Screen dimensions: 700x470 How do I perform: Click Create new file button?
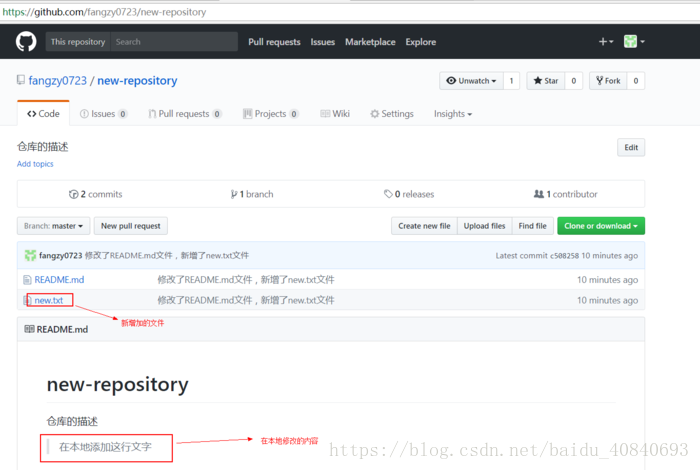tap(424, 226)
